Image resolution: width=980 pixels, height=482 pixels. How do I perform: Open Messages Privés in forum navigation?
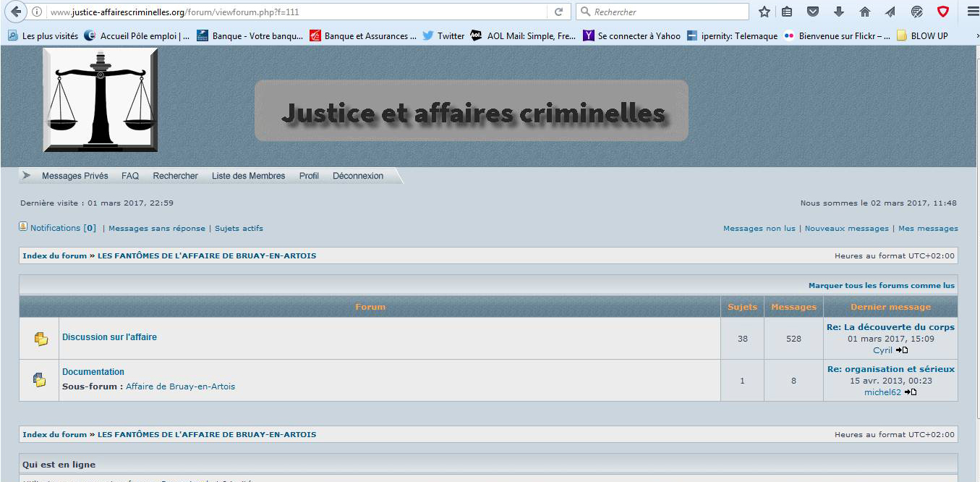point(74,176)
